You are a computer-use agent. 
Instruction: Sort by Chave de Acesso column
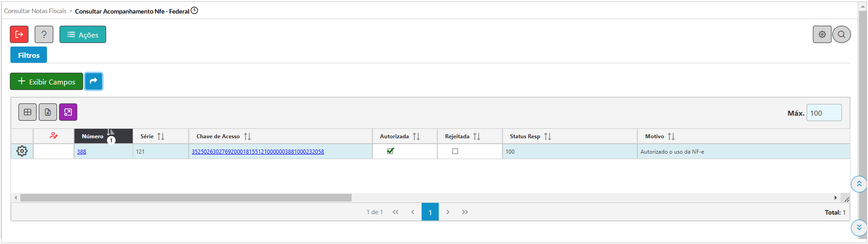247,136
